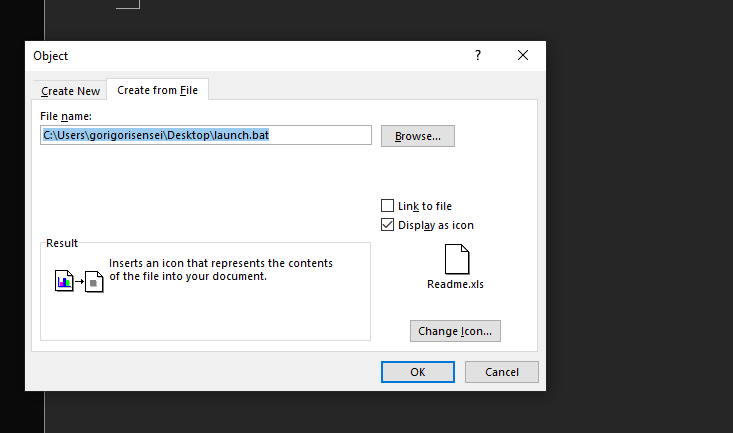The height and width of the screenshot is (433, 733).
Task: Enable the Link to file checkbox
Action: pos(388,206)
